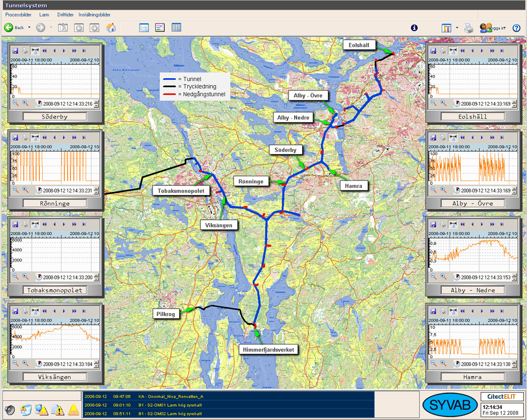
Task: Open the help question mark icon
Action: click(516, 28)
